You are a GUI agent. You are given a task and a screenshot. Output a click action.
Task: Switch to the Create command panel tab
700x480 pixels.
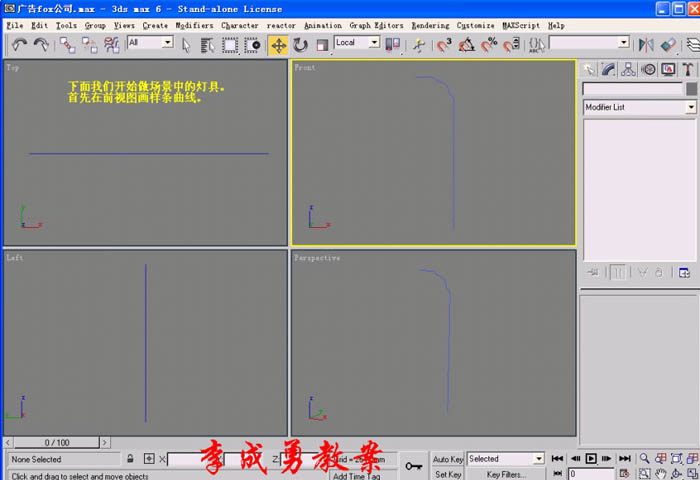pos(589,70)
